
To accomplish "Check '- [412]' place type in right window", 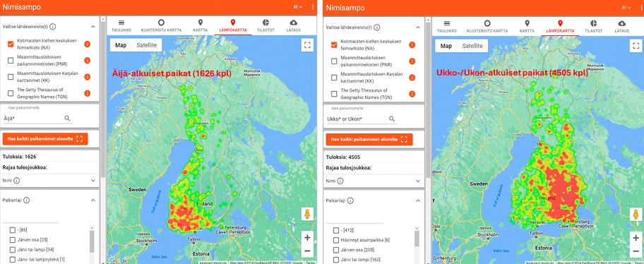I will (336, 230).
